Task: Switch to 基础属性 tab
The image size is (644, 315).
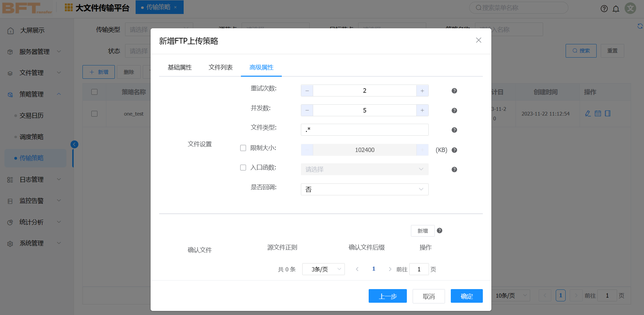Action: pos(180,67)
